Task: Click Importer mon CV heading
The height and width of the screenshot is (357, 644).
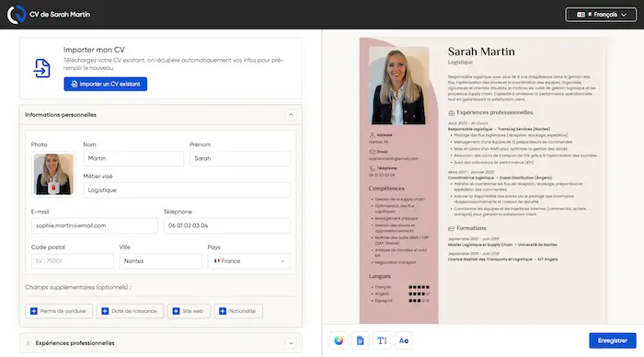Action: click(x=94, y=50)
